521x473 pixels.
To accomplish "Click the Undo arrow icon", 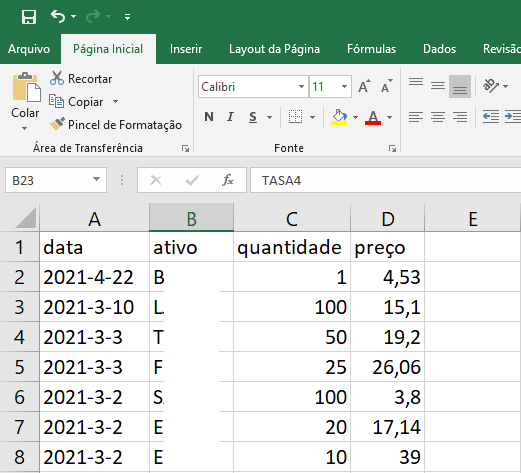I will coord(58,16).
